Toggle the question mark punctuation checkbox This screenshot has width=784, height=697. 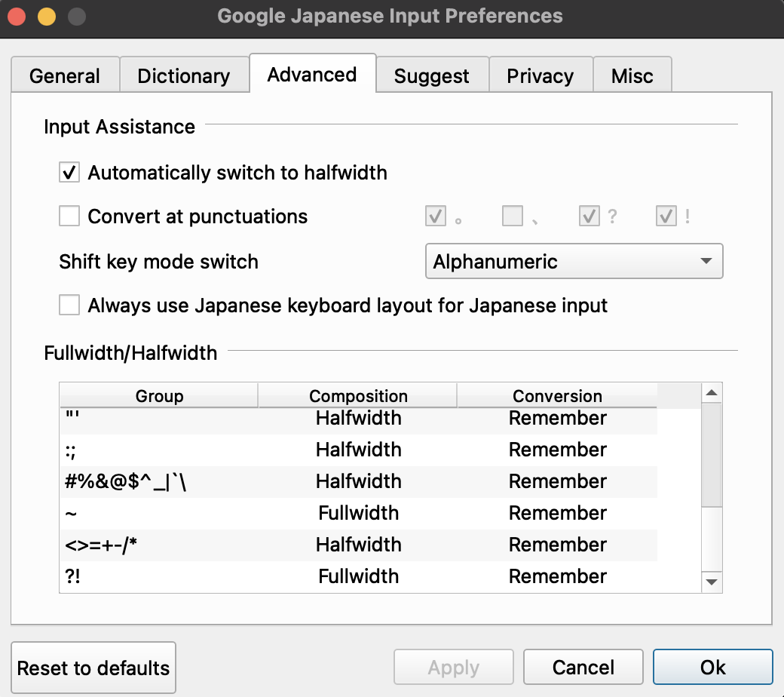(589, 216)
